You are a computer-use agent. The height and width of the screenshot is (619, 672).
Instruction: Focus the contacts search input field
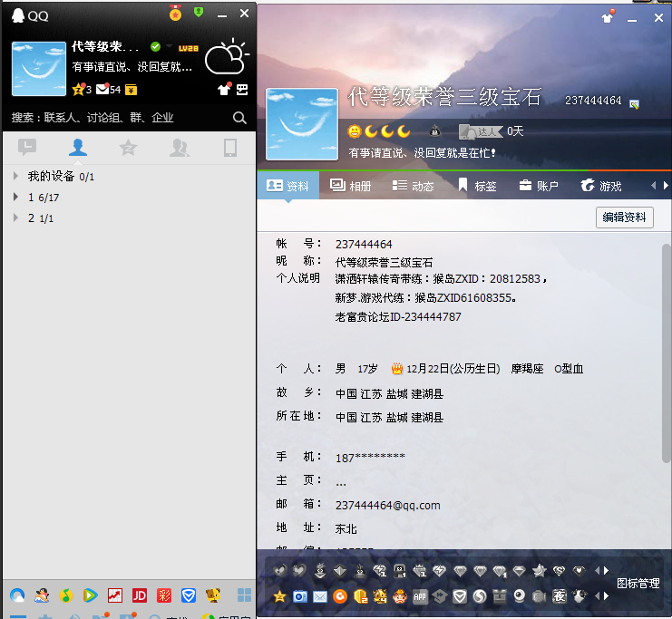tap(122, 118)
